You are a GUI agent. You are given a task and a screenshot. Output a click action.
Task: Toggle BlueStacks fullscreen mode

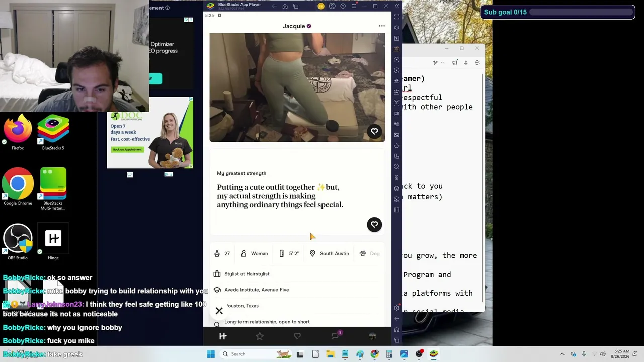click(397, 17)
